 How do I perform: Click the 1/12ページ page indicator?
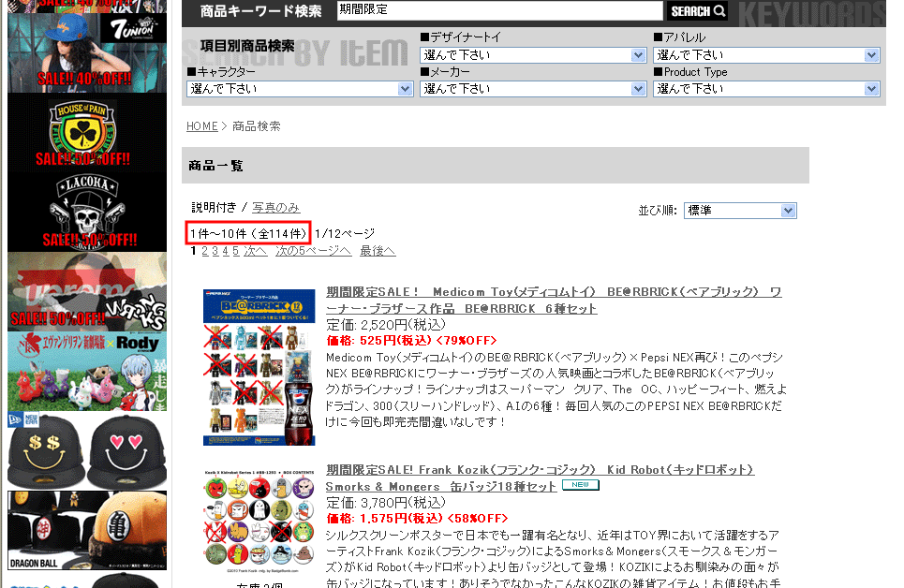click(345, 233)
